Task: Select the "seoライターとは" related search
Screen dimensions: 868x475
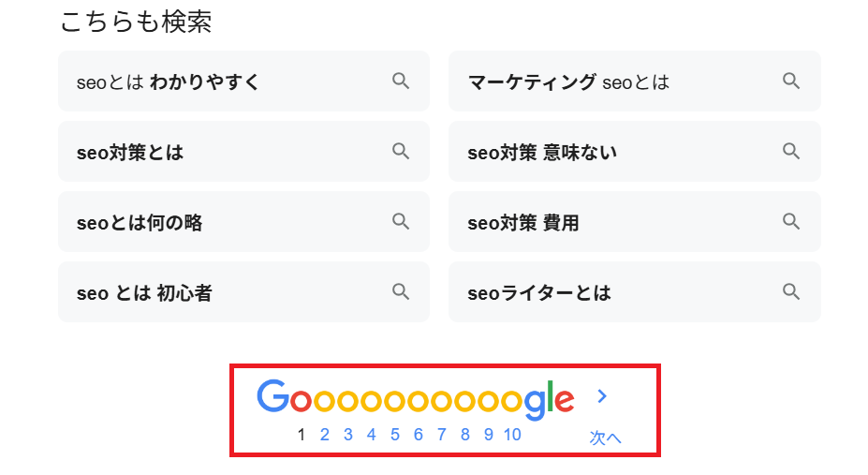Action: tap(539, 293)
